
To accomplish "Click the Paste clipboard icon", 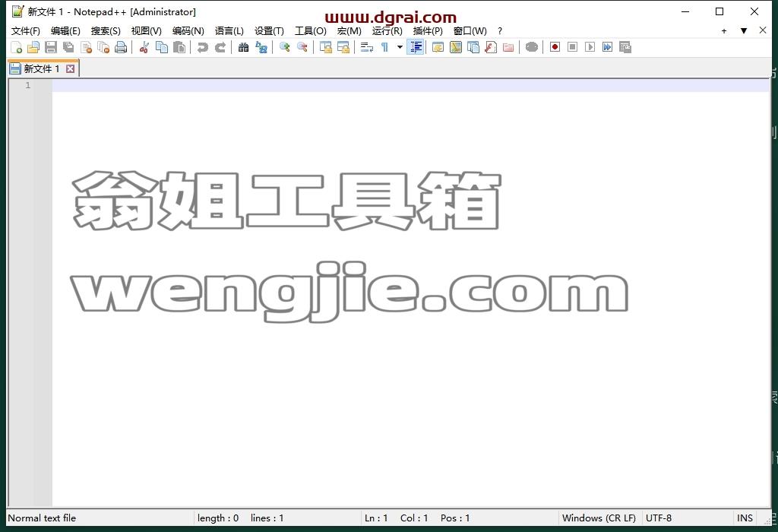I will tap(179, 47).
